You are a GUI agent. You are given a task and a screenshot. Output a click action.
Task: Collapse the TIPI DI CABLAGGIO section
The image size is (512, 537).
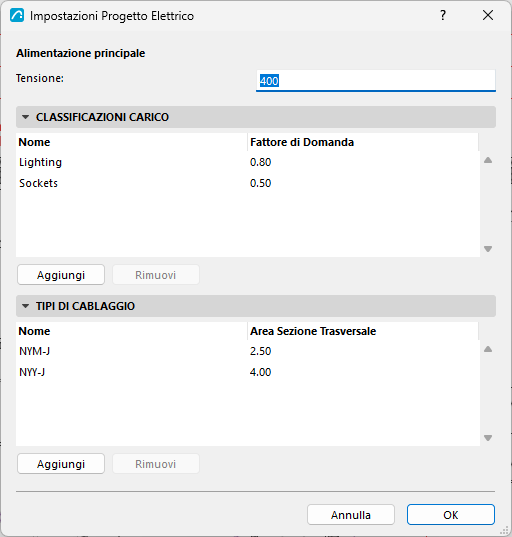[x=25, y=306]
